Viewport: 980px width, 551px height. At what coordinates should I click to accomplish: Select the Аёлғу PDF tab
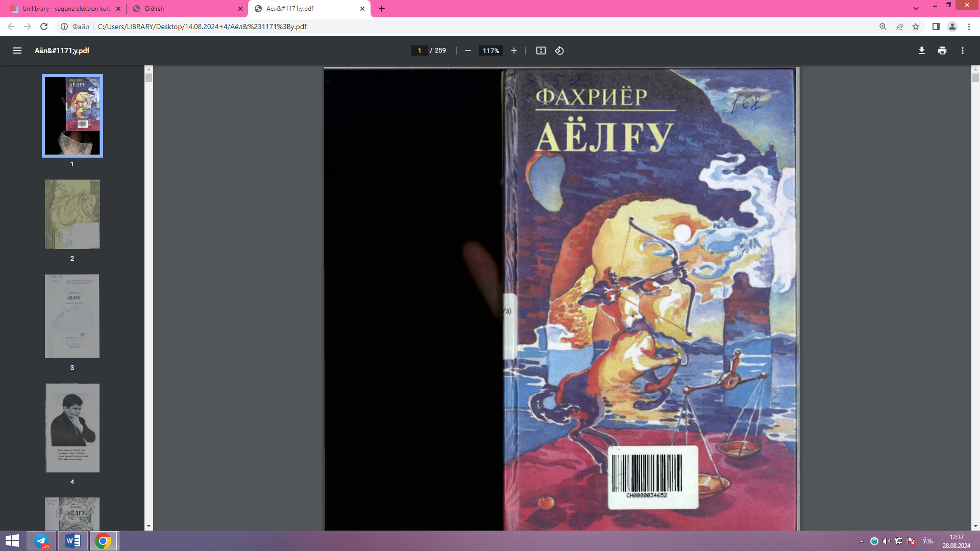[309, 9]
